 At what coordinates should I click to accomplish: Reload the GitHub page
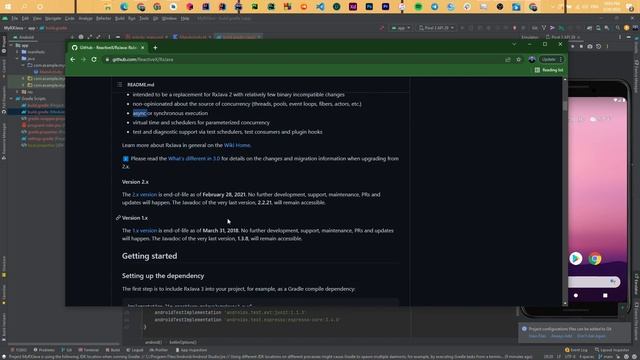(94, 59)
